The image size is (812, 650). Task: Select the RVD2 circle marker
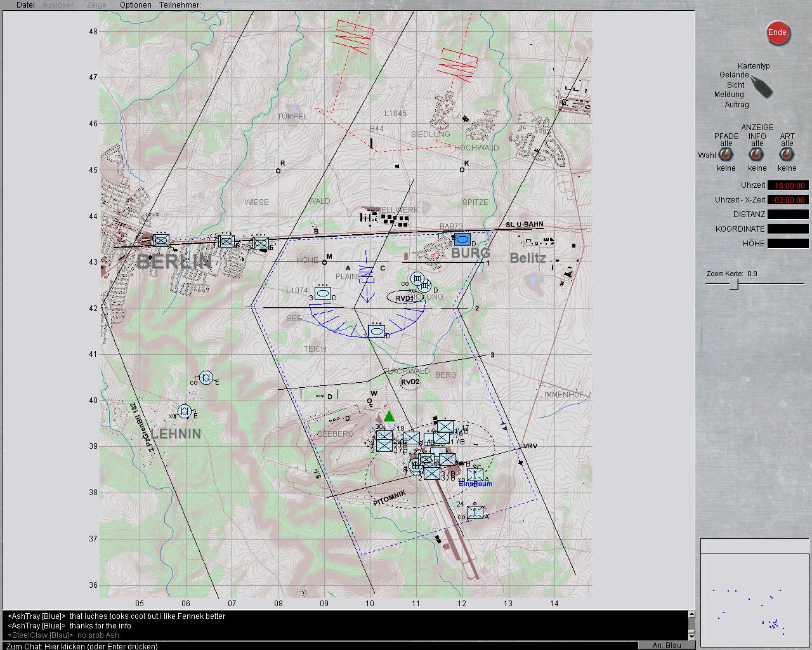coord(410,382)
